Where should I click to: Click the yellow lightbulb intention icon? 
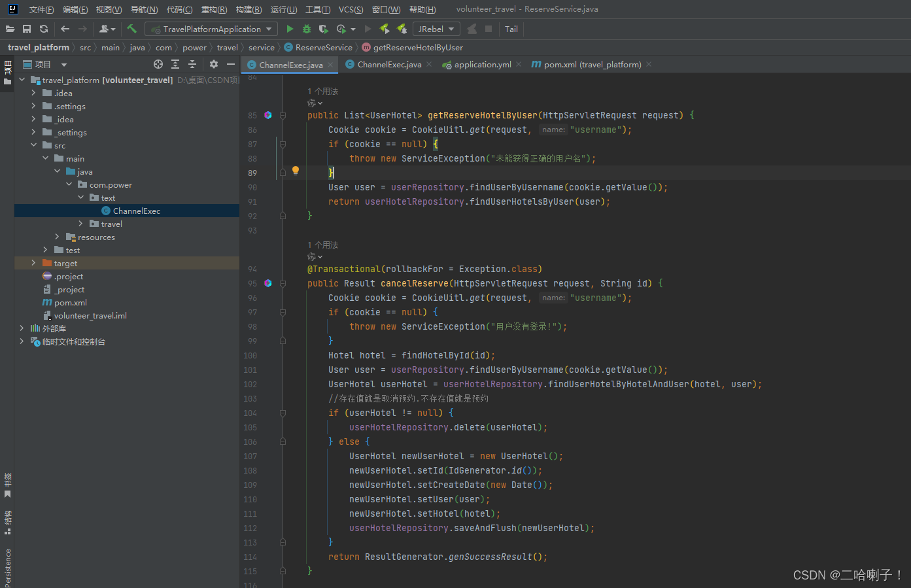296,171
